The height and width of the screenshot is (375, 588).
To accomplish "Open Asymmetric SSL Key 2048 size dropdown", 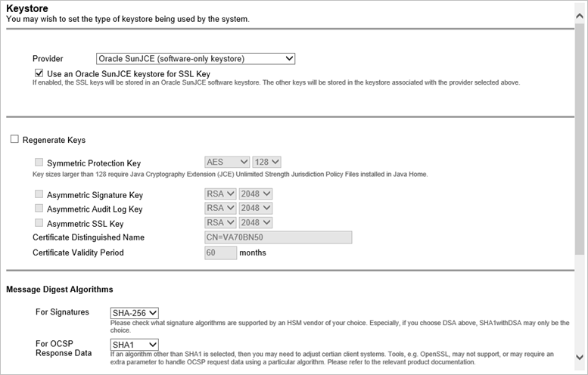I will pos(255,223).
